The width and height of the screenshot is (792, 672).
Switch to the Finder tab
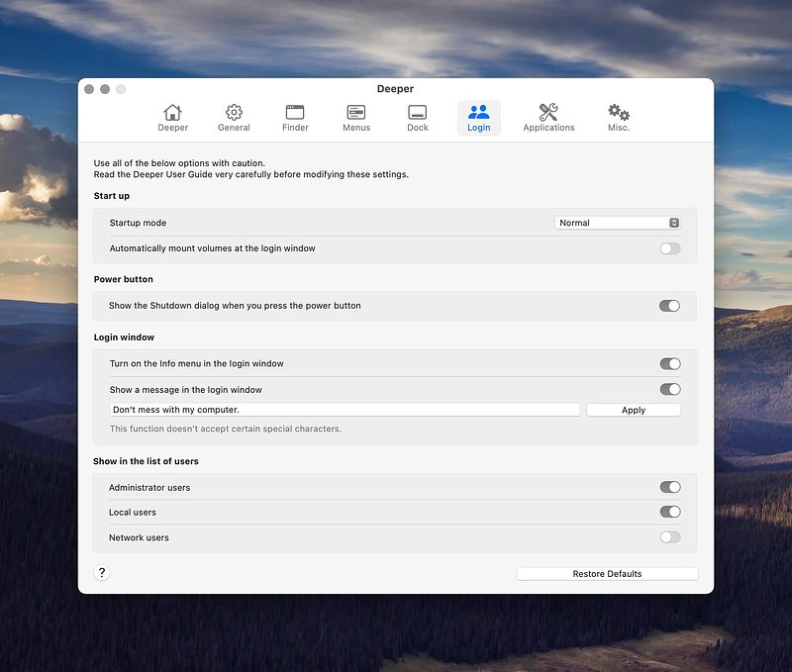(x=295, y=118)
